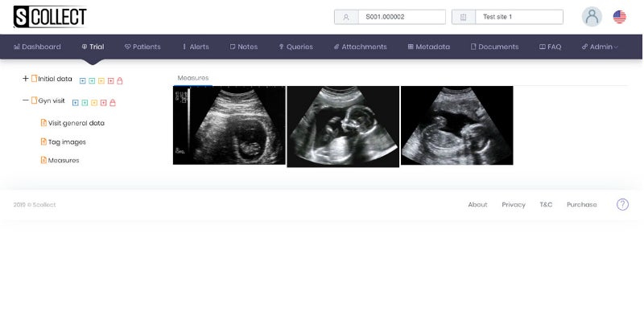Viewport: 644px width, 336px height.
Task: Open the first ultrasound thumbnail
Action: click(229, 125)
